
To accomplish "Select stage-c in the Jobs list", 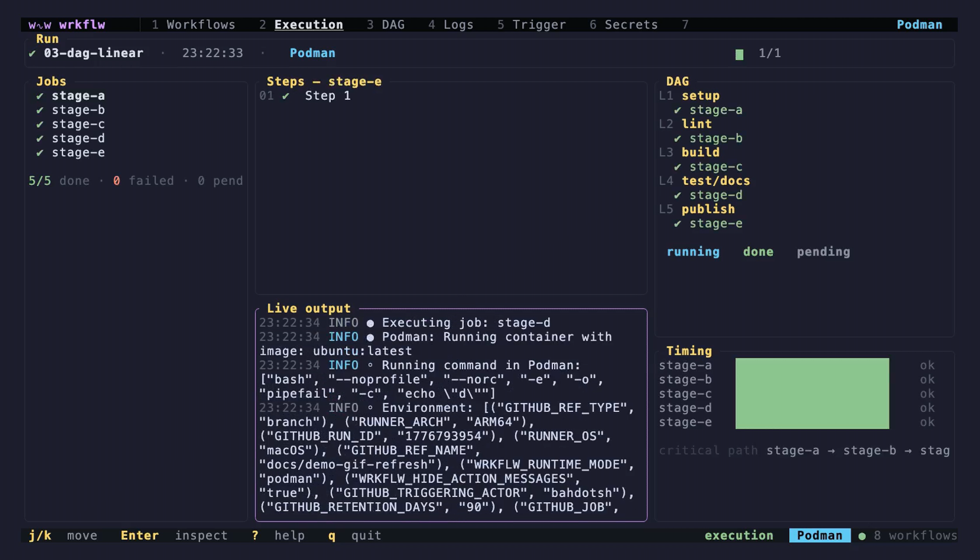I will 78,124.
